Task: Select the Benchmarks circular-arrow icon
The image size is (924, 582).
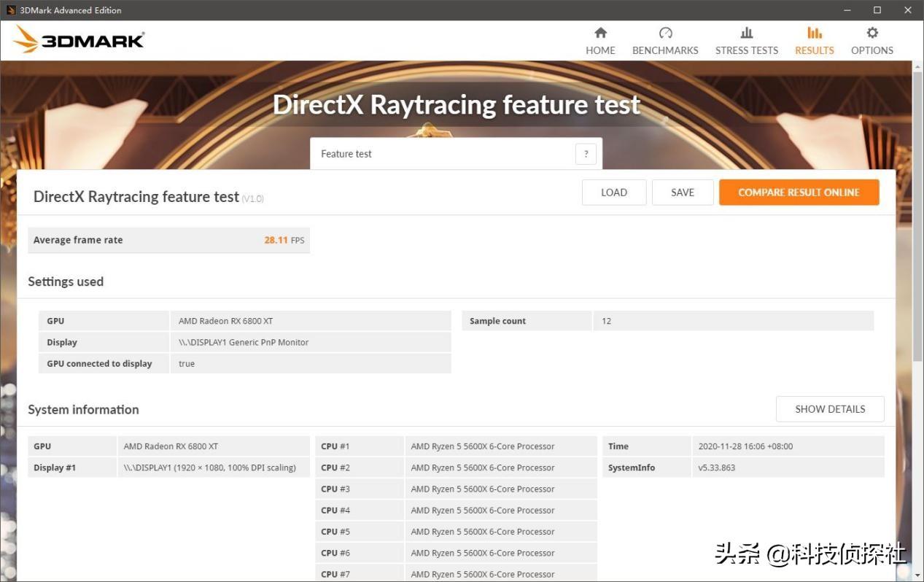Action: pos(664,33)
